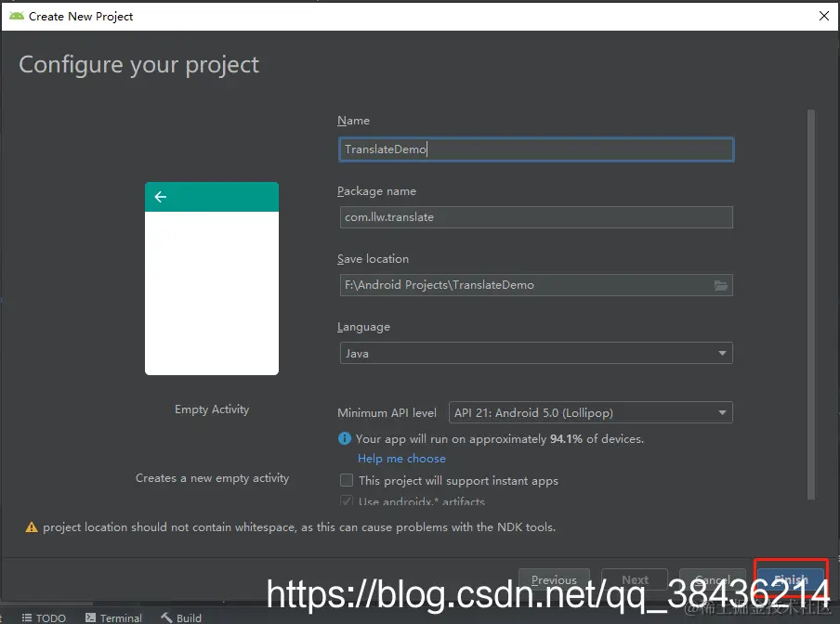Click the Package name field
This screenshot has height=624, width=840.
point(536,217)
